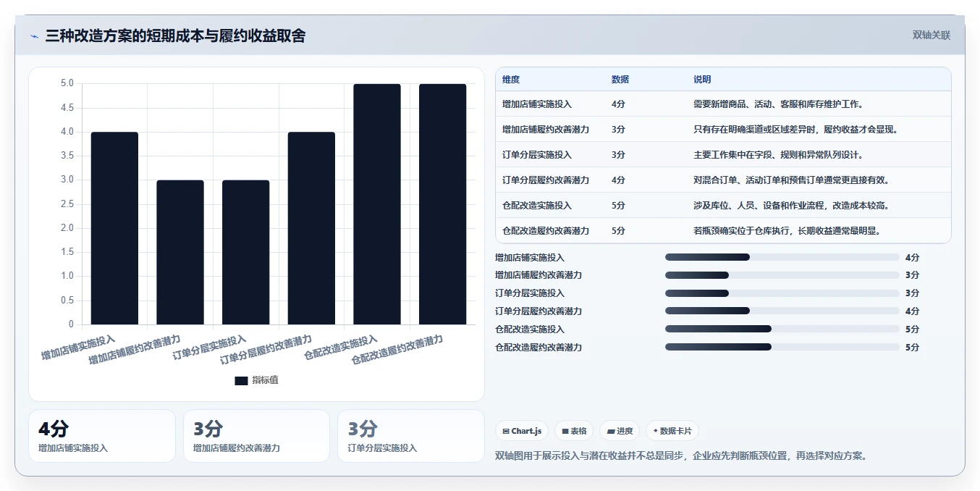980x491 pixels.
Task: Click progress bar for 仓配改造履约改善潜力
Action: tap(782, 348)
